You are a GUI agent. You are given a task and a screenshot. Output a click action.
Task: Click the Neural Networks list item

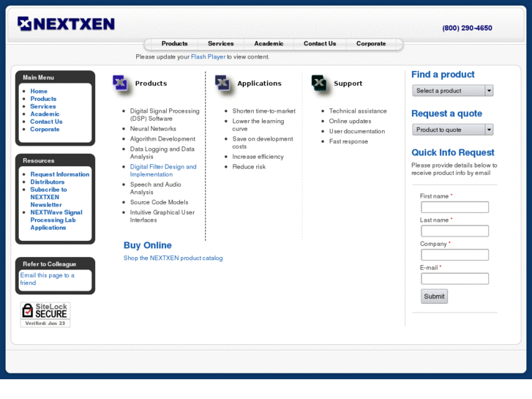[x=153, y=129]
